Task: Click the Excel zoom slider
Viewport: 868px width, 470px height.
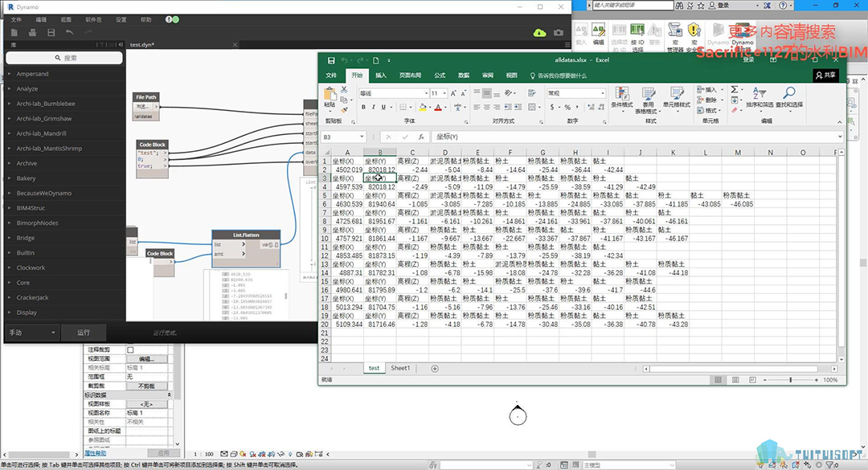Action: point(791,380)
